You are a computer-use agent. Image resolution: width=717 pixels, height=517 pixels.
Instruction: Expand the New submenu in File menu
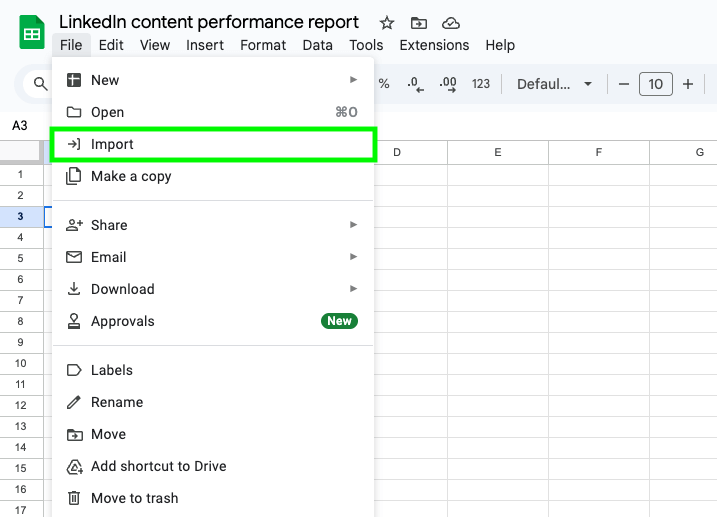tap(213, 80)
